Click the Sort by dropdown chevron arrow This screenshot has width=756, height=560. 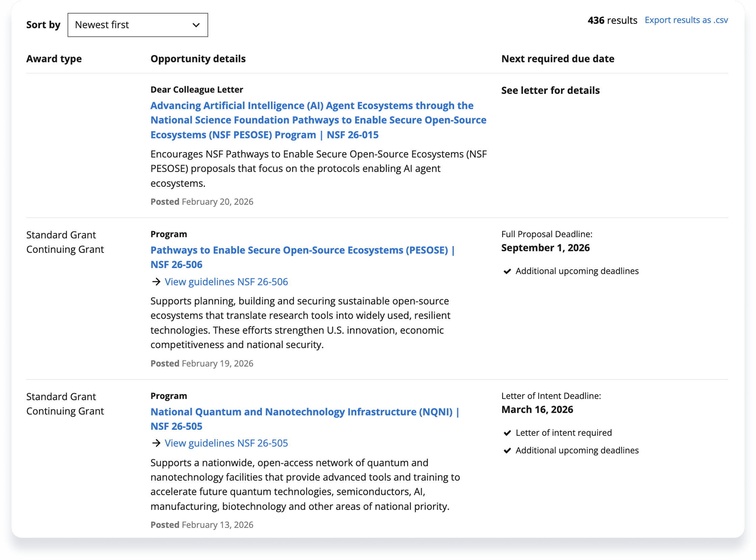[x=196, y=25]
